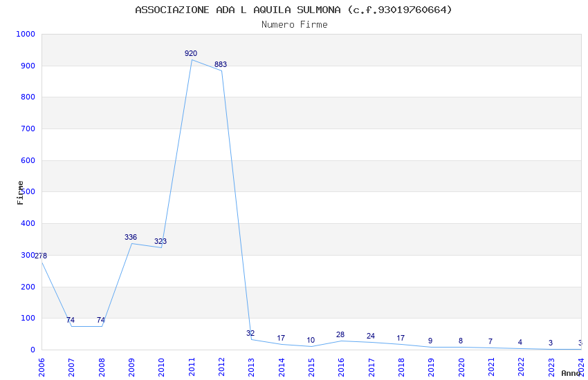The height and width of the screenshot is (380, 588).
Task: Click the y-axis value 100
Action: [x=28, y=319]
